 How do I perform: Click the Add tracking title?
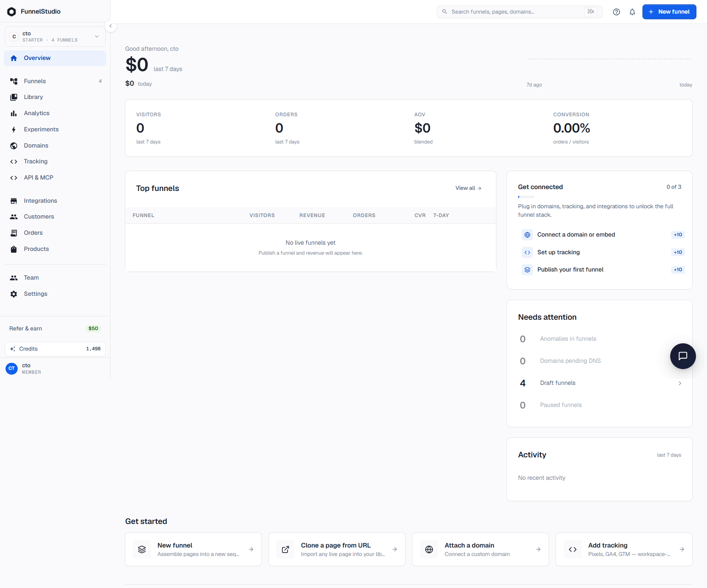click(x=608, y=545)
